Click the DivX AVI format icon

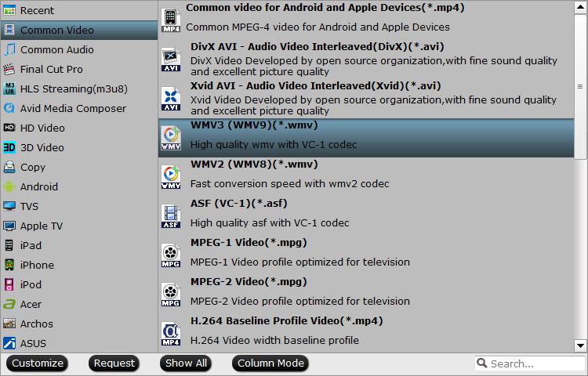tap(171, 60)
